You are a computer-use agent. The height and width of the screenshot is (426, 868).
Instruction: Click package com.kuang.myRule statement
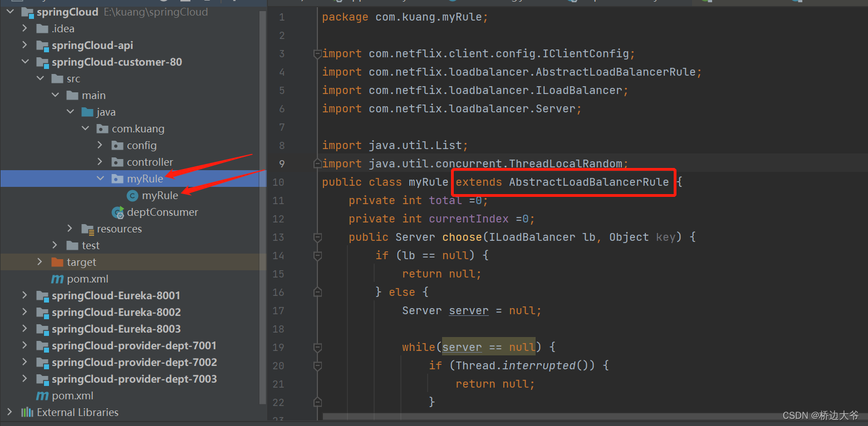coord(405,17)
